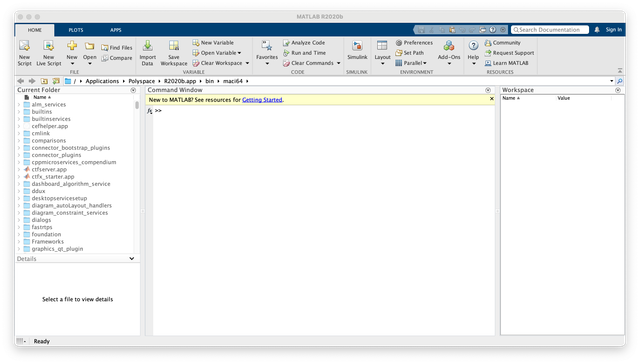Create a New Script
The width and height of the screenshot is (640, 364).
point(24,53)
